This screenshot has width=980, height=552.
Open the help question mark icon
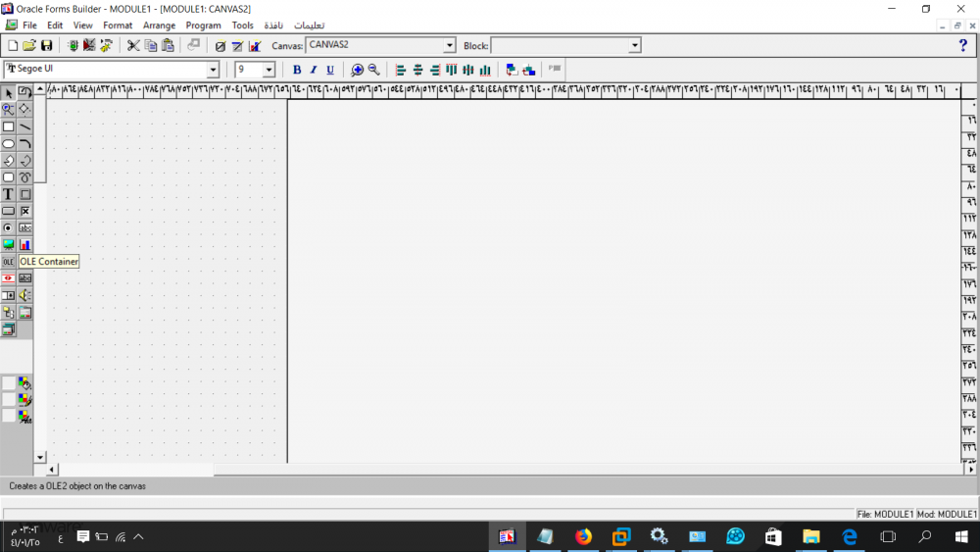962,45
